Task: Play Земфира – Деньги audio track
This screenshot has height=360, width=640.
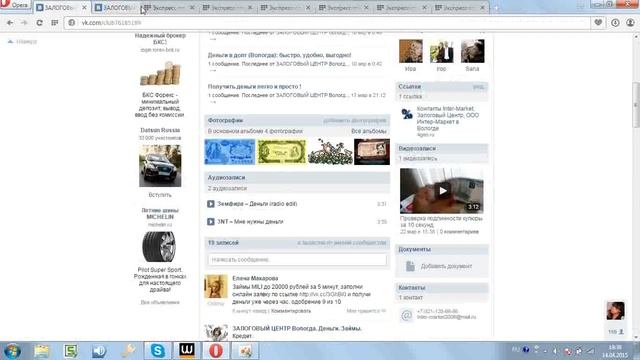Action: point(211,204)
